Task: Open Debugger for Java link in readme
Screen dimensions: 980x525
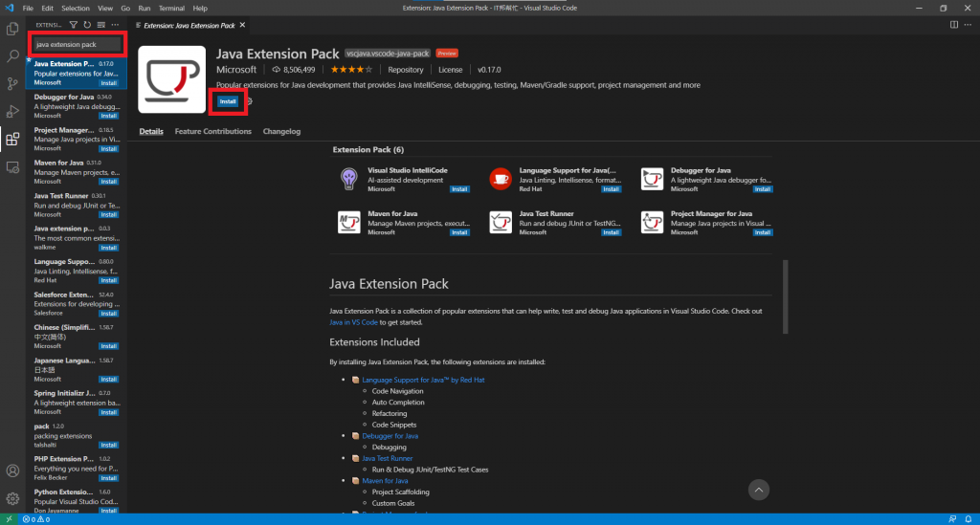Action: click(390, 436)
